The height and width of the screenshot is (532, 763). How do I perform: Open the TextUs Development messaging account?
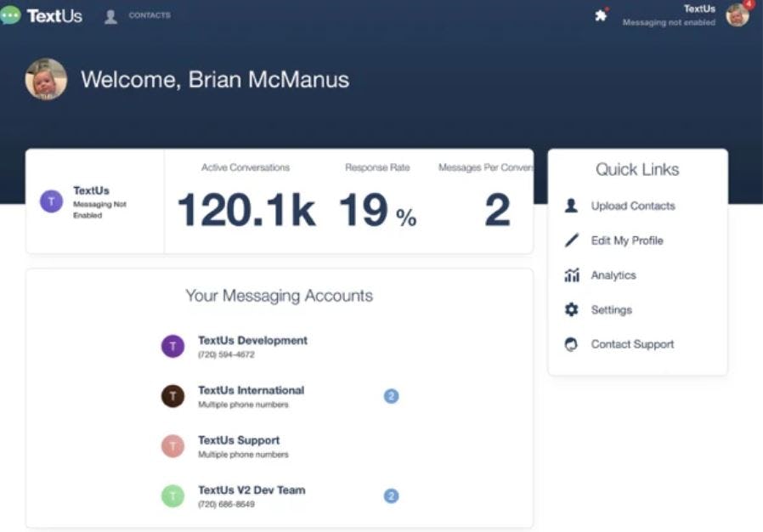click(x=252, y=340)
